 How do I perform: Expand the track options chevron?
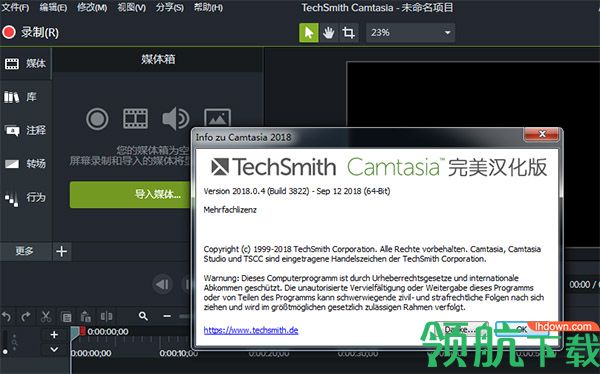tap(54, 349)
